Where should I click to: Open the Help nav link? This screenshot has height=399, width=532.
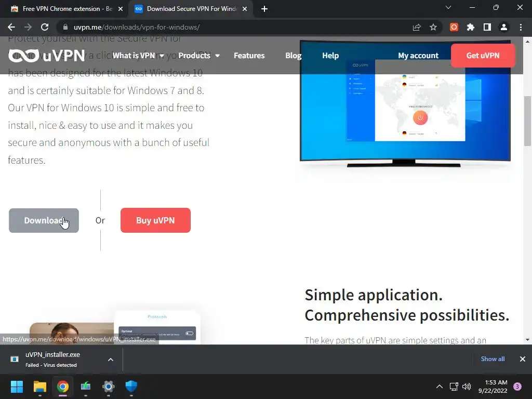330,56
